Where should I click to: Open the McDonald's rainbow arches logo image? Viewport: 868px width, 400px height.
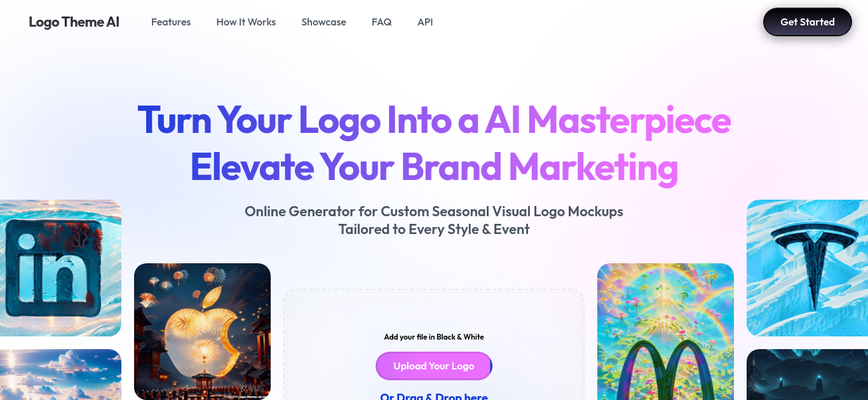coord(665,331)
